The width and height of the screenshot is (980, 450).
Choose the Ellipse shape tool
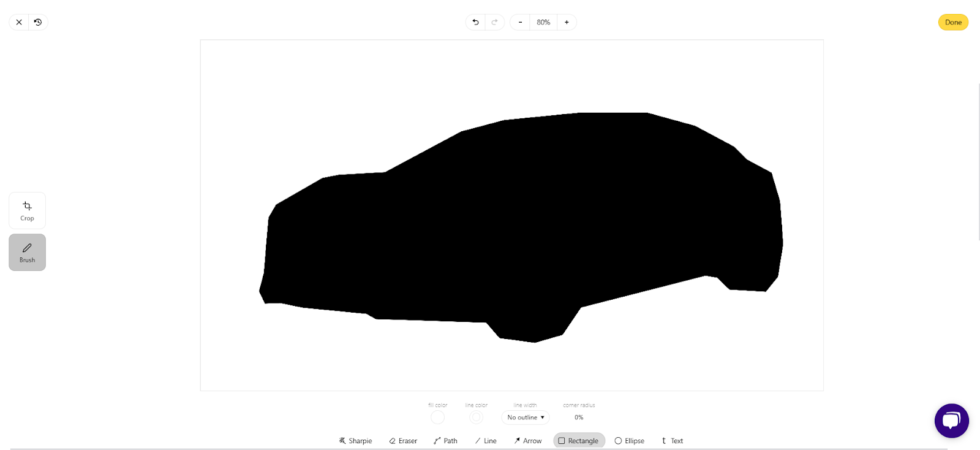click(630, 441)
